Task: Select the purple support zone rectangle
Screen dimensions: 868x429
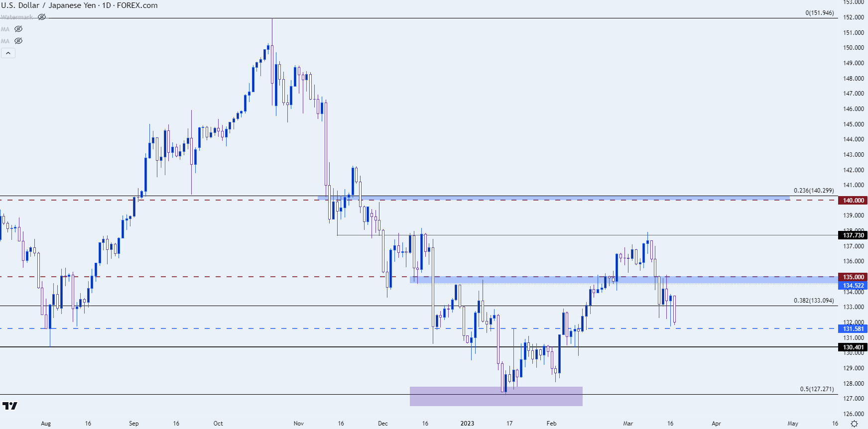Action: (x=496, y=397)
